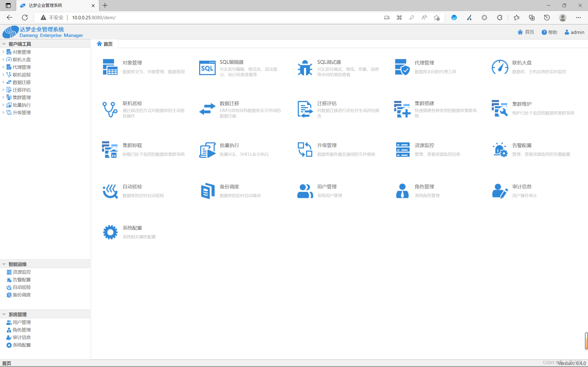Click the SQL调试器 bug icon
Screen dimensions: 588x367
pyautogui.click(x=305, y=68)
